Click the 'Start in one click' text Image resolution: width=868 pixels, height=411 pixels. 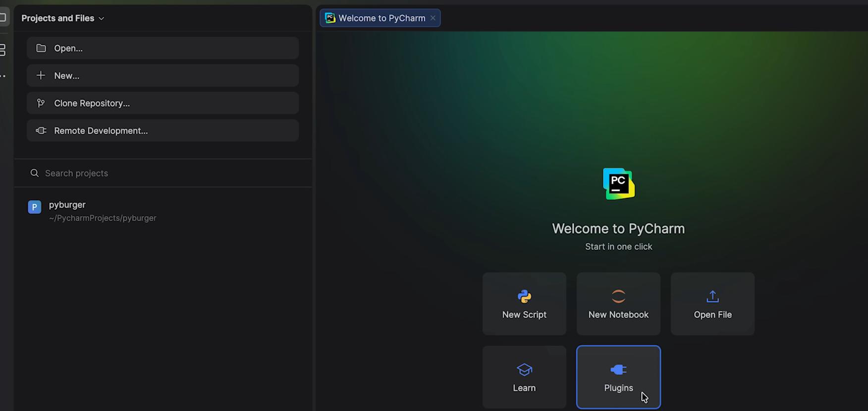tap(619, 247)
